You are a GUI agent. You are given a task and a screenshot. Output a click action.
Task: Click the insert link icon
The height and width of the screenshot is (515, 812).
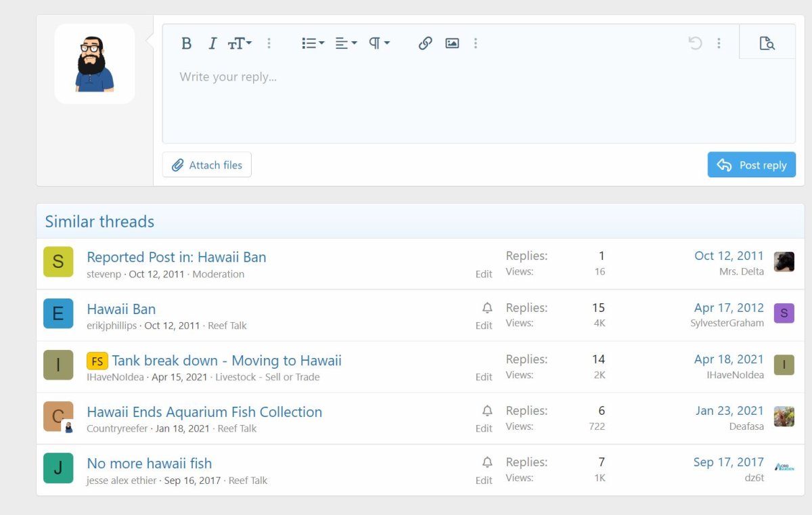tap(425, 43)
